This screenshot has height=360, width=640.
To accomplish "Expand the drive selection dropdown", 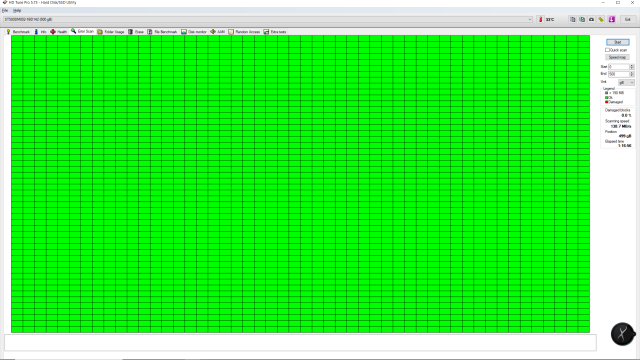I will click(x=529, y=19).
